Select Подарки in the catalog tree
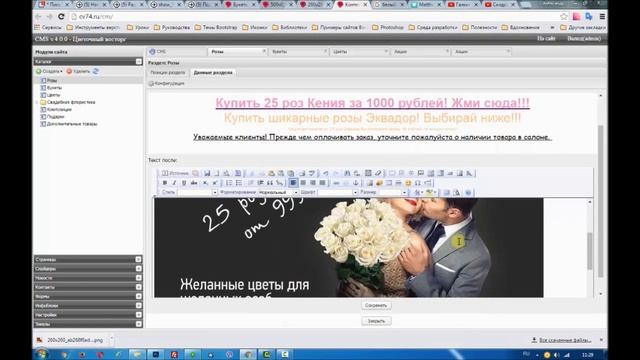This screenshot has height=360, width=640. coord(55,116)
